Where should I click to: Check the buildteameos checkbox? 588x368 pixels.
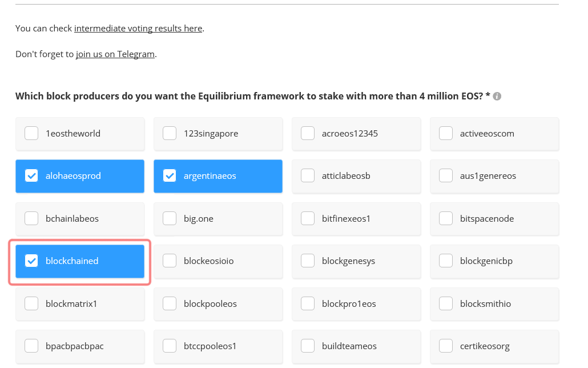[308, 346]
